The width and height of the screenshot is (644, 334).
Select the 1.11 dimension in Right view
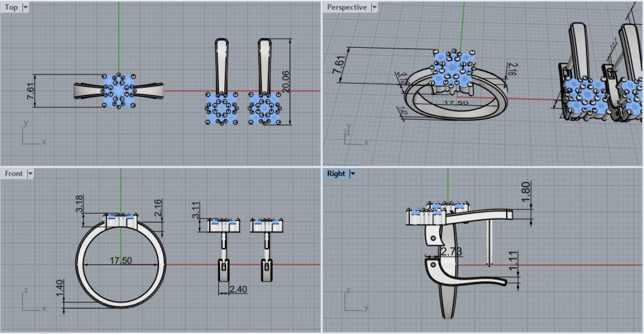pyautogui.click(x=513, y=260)
